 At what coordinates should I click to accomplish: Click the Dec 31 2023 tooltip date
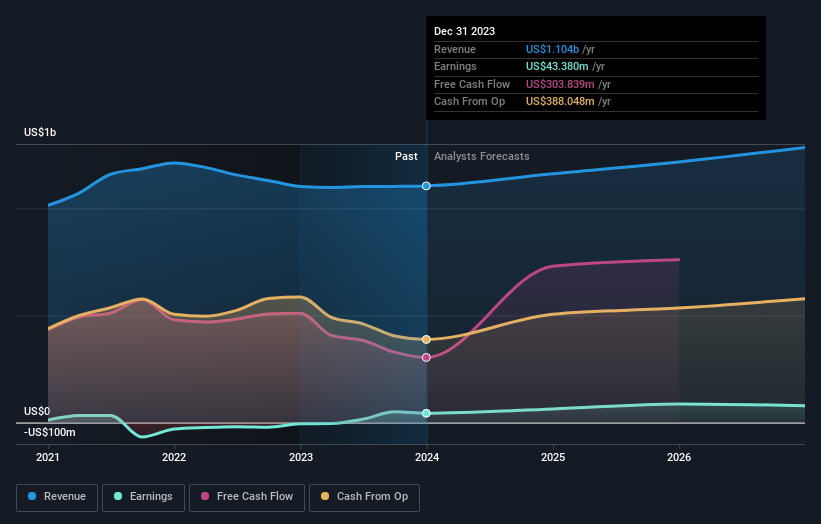click(x=464, y=31)
